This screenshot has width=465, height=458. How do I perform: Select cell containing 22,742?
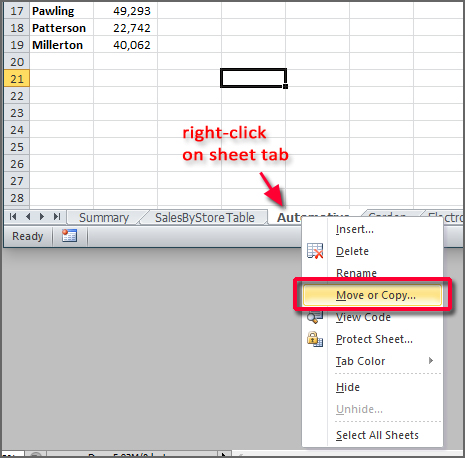125,28
